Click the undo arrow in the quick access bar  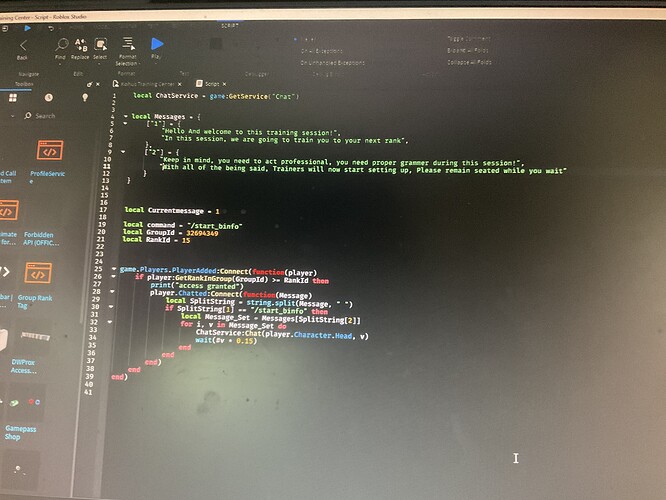[51, 28]
